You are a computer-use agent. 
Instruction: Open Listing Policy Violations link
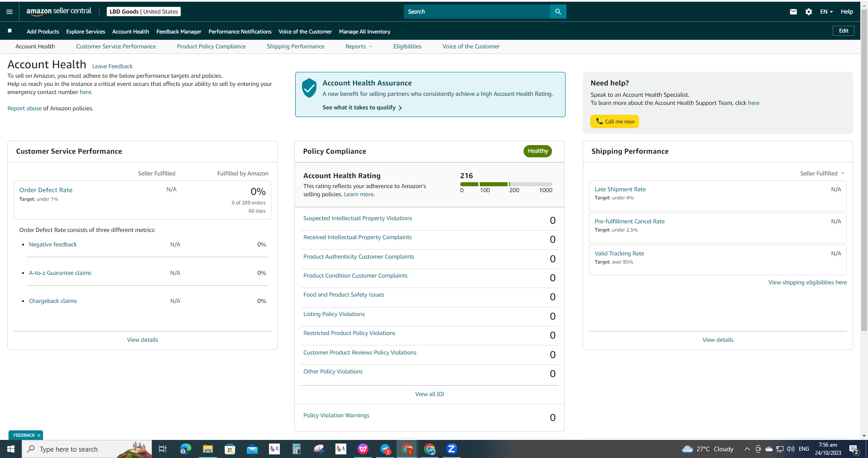tap(334, 314)
